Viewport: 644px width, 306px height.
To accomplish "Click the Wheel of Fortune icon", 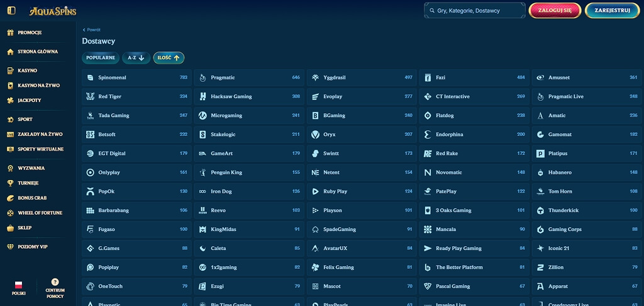I will point(10,213).
